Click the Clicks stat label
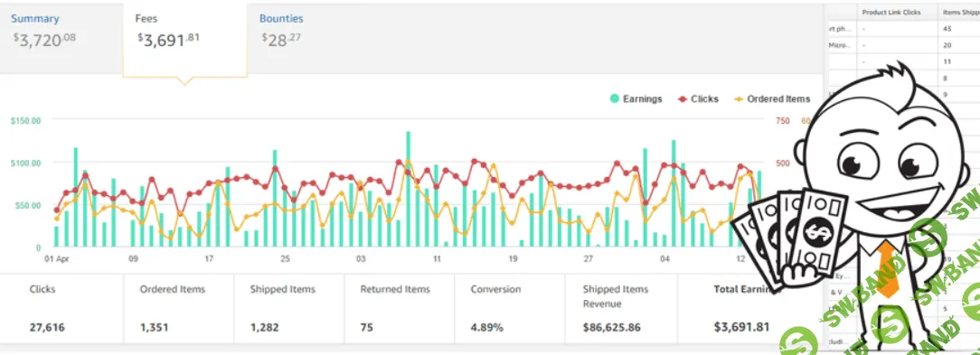This screenshot has height=355, width=980. click(42, 289)
